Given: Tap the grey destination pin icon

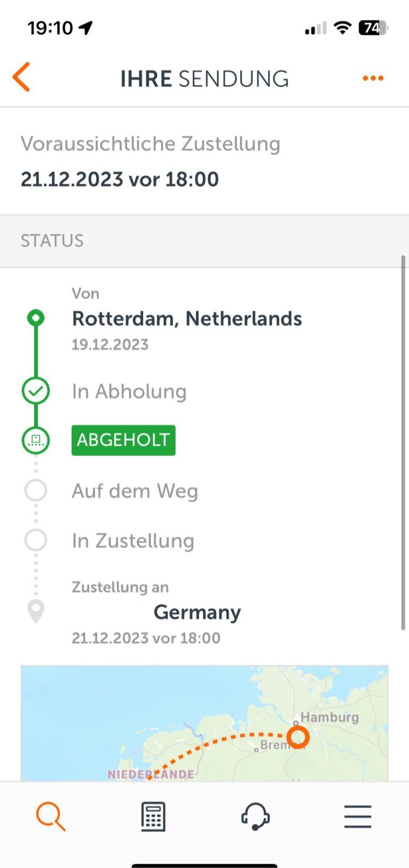Looking at the screenshot, I should [36, 612].
